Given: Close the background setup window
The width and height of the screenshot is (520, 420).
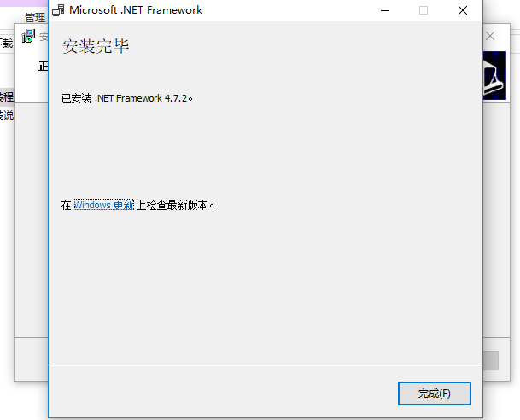Looking at the screenshot, I should (x=490, y=36).
